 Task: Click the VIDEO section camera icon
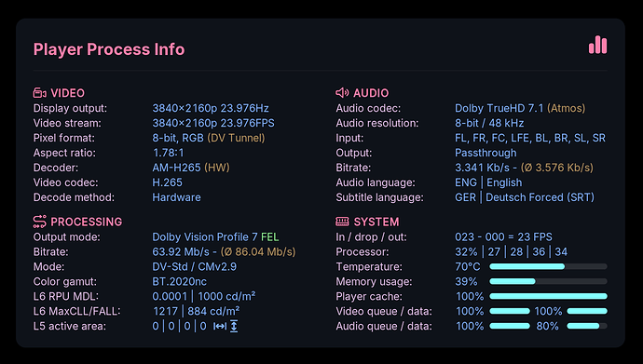[x=39, y=93]
